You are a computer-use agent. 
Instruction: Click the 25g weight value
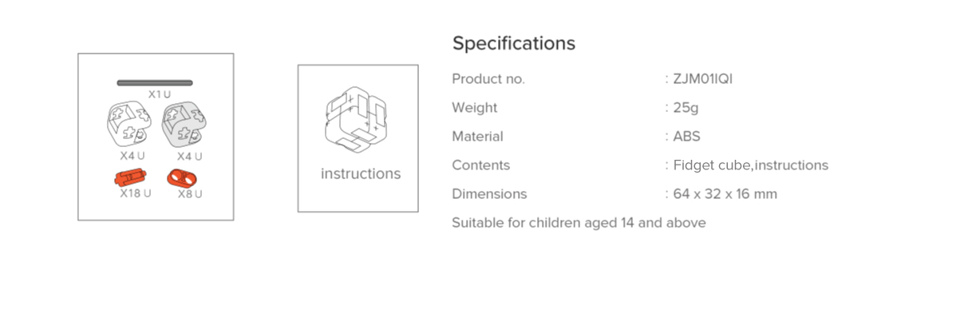click(686, 108)
